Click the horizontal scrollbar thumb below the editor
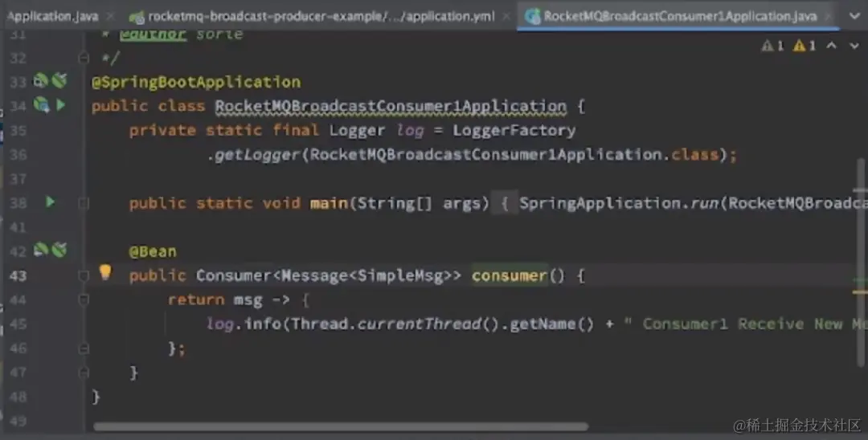The image size is (868, 440). (x=341, y=426)
